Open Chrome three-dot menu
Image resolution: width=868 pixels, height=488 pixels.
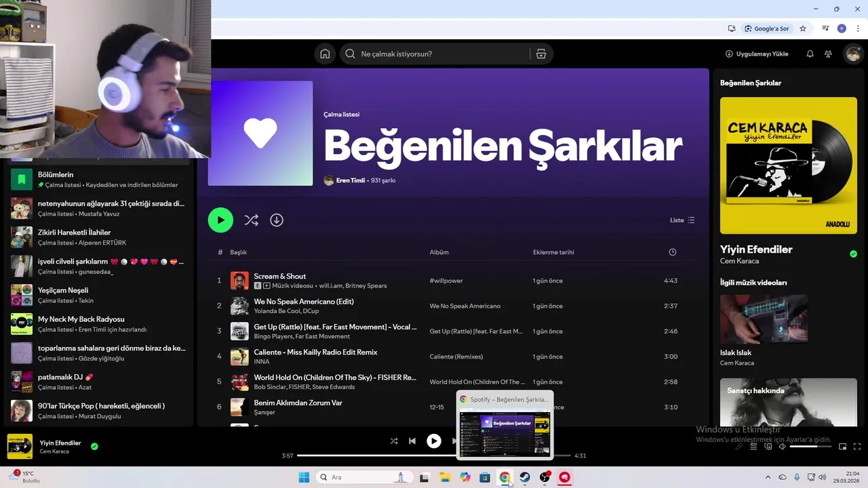click(858, 28)
